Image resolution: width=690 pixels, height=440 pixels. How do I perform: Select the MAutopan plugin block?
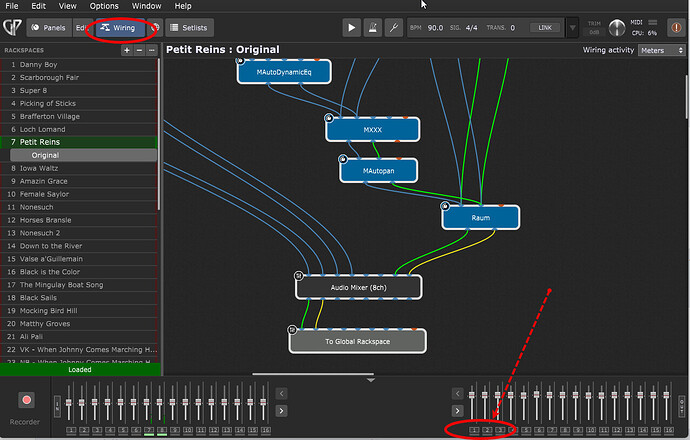378,171
